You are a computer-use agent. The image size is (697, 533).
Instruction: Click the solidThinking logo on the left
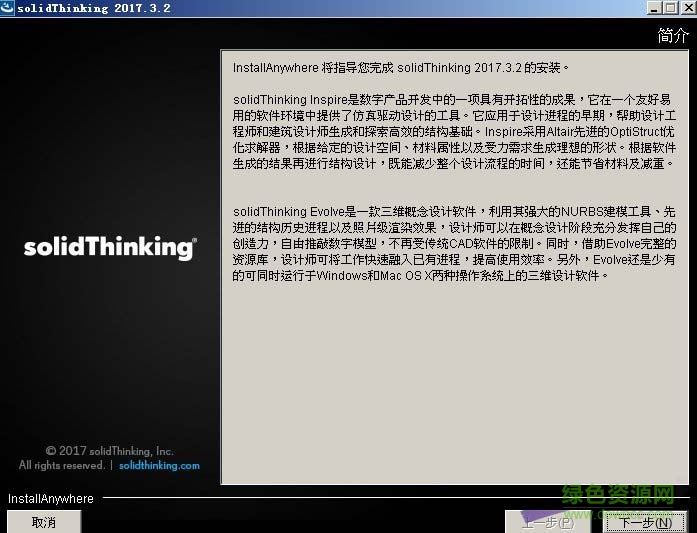[110, 247]
